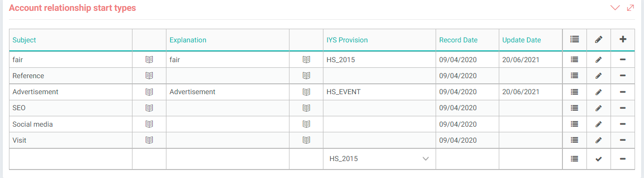Open list details icon for Advertisement row
This screenshot has width=644, height=178.
click(x=574, y=92)
